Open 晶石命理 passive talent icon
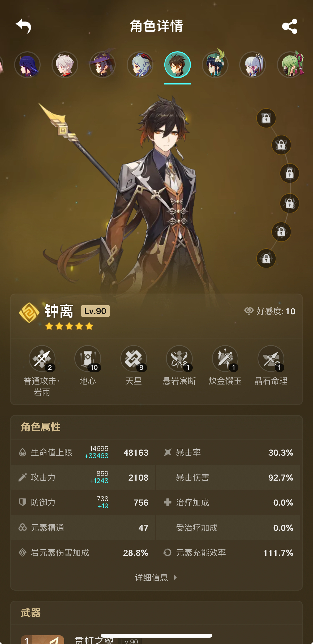The width and height of the screenshot is (313, 644). click(x=271, y=358)
